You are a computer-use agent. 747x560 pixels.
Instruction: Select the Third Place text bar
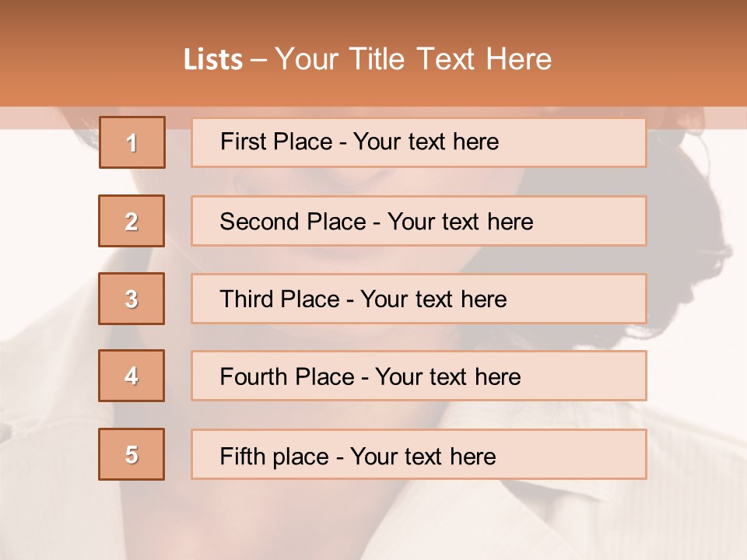[x=419, y=299]
